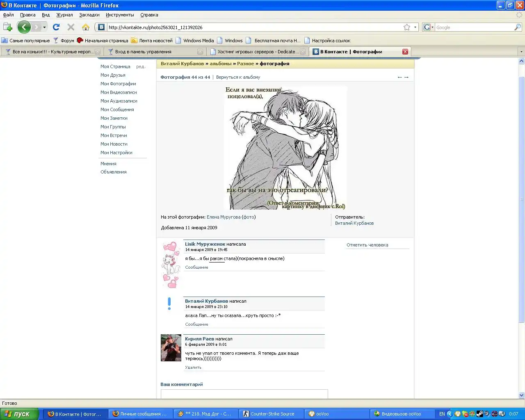Click the browser Back arrow button
The width and height of the screenshot is (525, 420).
tap(24, 27)
